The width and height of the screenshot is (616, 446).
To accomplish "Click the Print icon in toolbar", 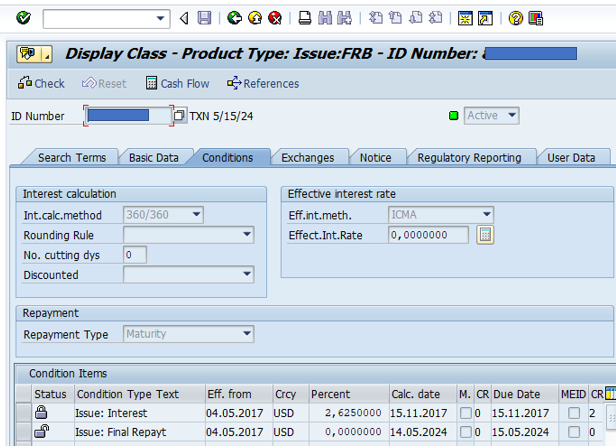I will [305, 18].
